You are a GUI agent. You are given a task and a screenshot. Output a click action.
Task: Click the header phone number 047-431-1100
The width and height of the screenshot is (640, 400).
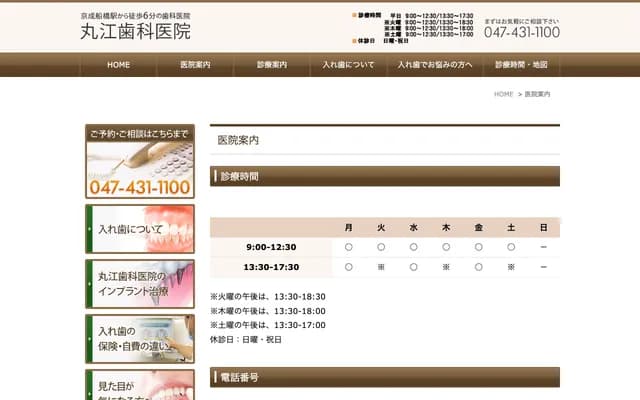(x=521, y=33)
